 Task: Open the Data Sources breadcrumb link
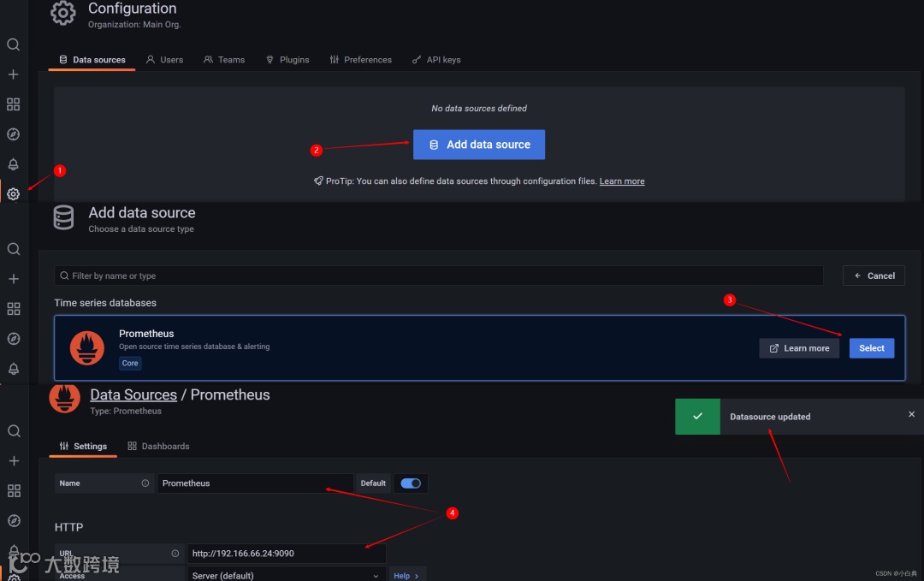click(133, 394)
